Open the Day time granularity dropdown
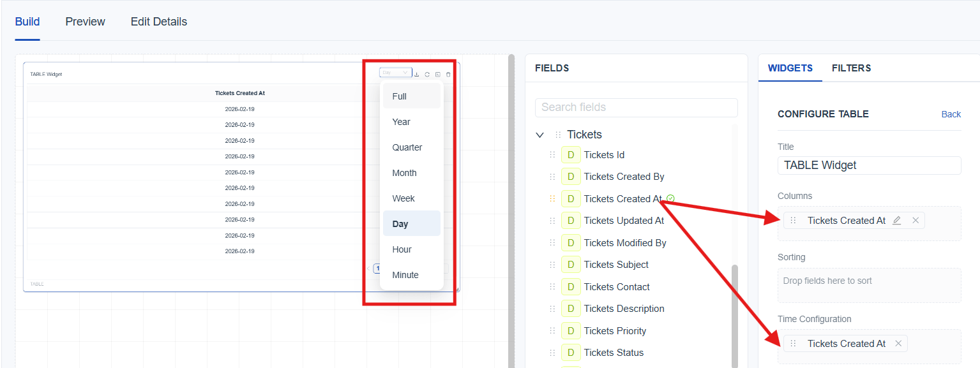This screenshot has width=980, height=368. [x=395, y=73]
